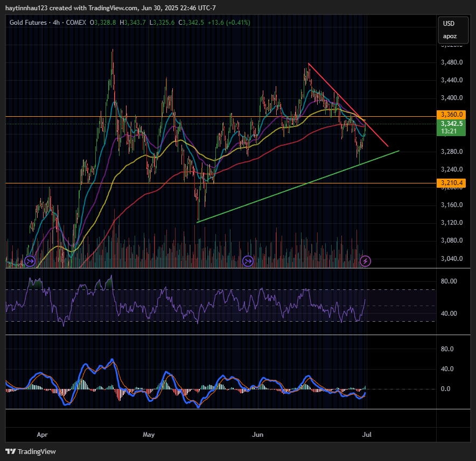Image resolution: width=476 pixels, height=461 pixels.
Task: Click the 3,440.0 price axis label
Action: (x=452, y=80)
